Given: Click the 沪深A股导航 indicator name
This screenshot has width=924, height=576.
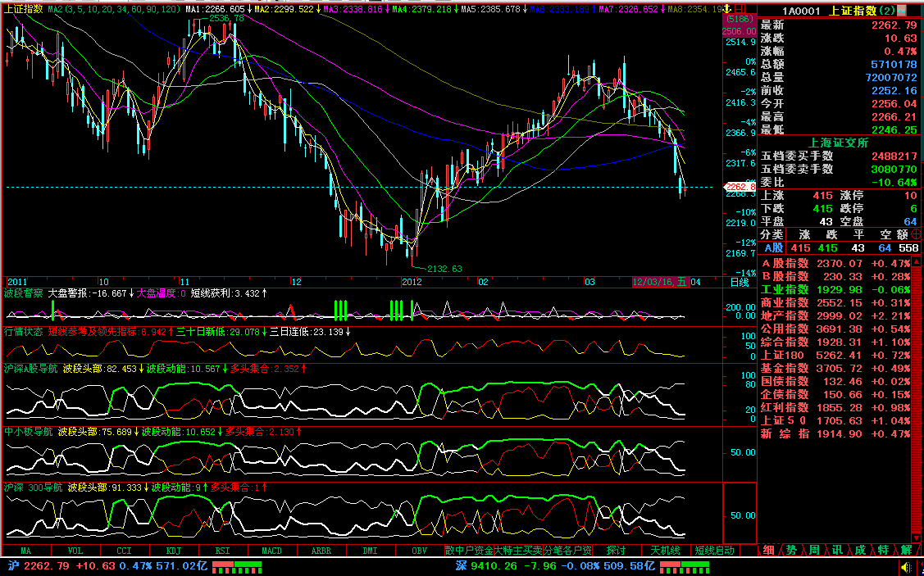Looking at the screenshot, I should (x=30, y=369).
